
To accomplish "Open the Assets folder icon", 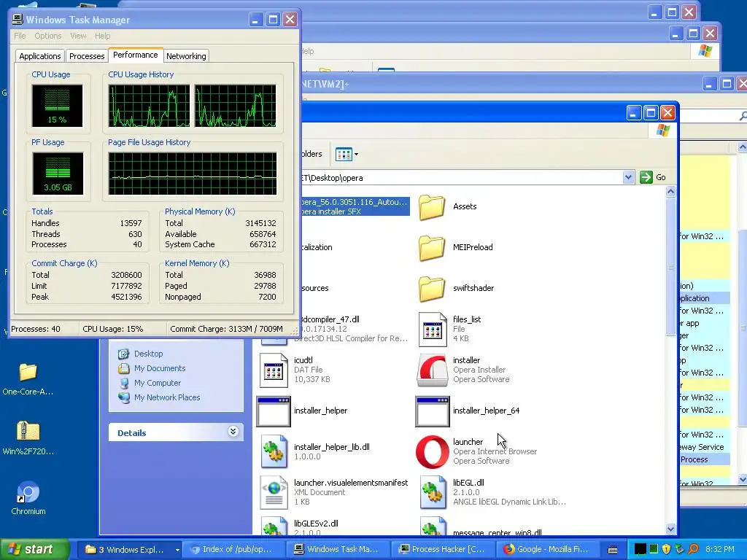I will point(432,207).
